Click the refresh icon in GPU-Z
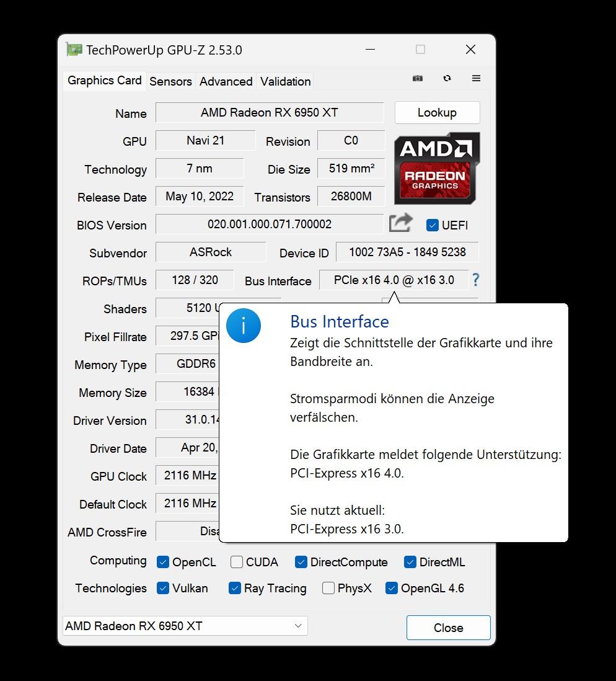This screenshot has width=616, height=681. click(x=447, y=78)
